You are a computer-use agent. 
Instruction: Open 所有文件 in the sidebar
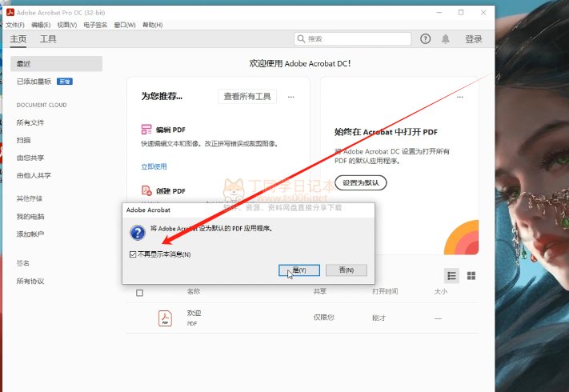click(x=30, y=122)
